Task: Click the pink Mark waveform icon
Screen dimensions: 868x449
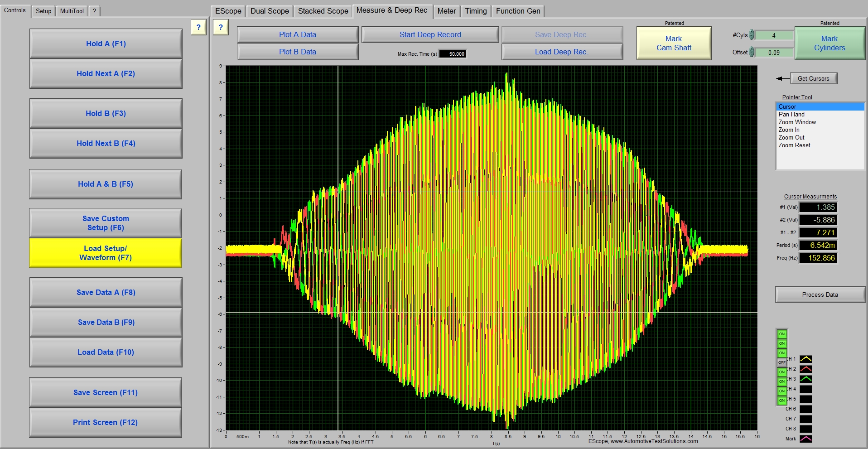Action: [x=805, y=439]
